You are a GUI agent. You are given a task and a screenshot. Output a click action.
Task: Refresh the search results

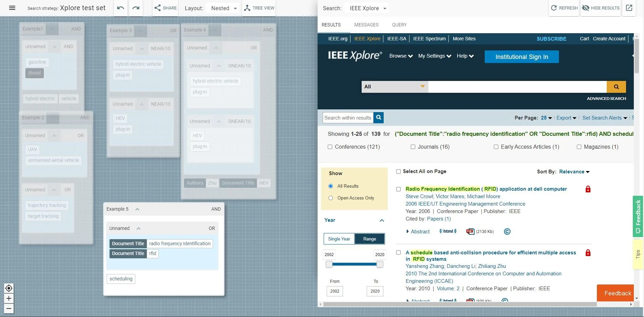click(x=564, y=8)
